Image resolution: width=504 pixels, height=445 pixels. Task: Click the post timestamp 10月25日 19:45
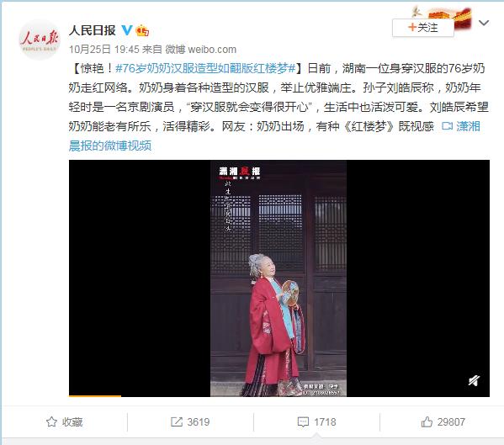103,49
